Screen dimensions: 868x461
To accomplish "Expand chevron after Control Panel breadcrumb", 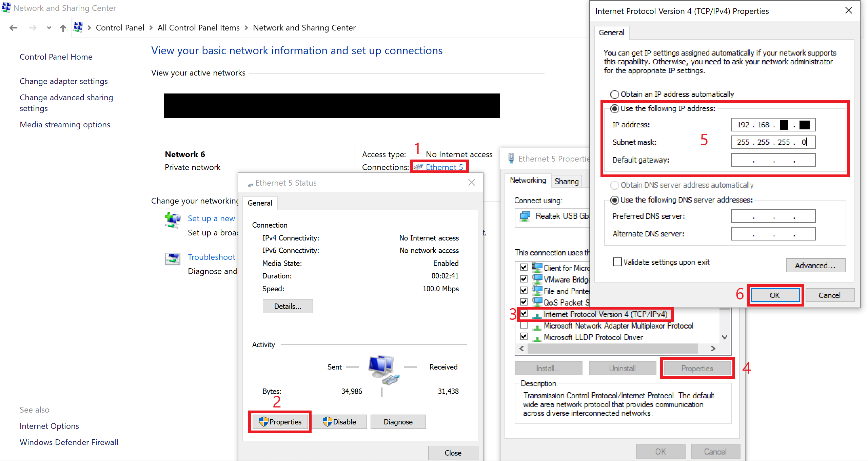I will 151,28.
